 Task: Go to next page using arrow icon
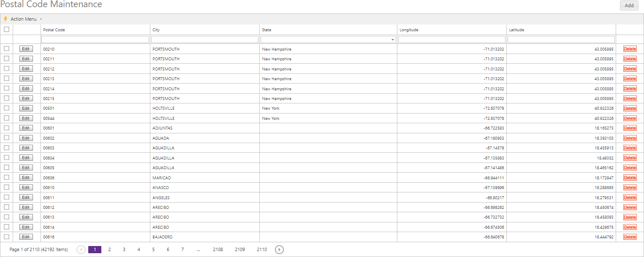[x=279, y=249]
